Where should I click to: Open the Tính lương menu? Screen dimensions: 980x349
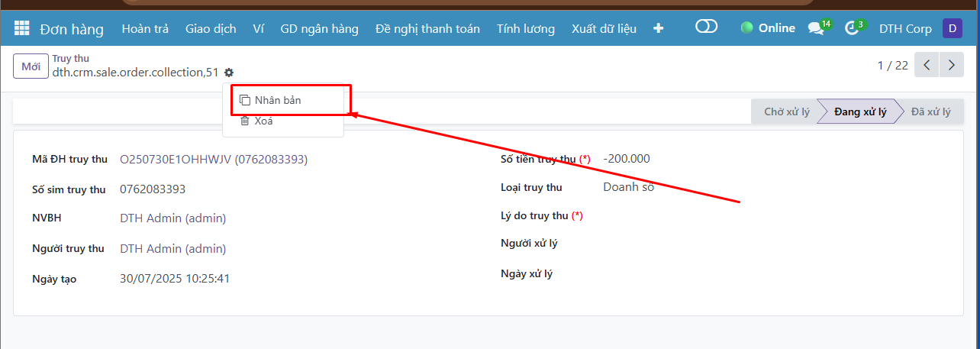pos(526,28)
